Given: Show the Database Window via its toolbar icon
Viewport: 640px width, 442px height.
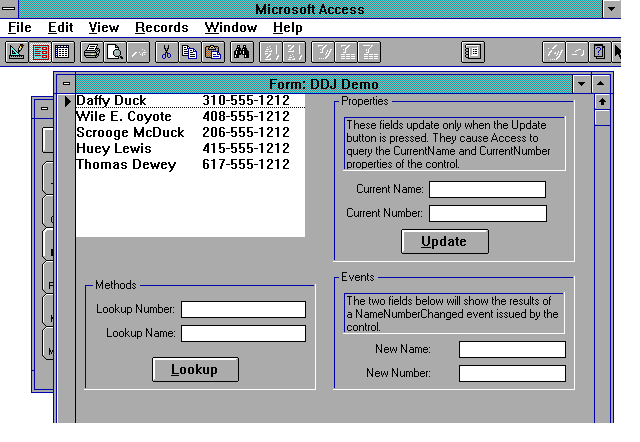Looking at the screenshot, I should coord(473,51).
